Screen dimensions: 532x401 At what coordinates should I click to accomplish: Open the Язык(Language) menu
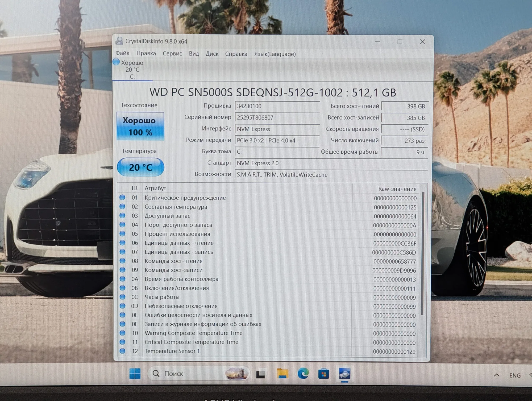(x=275, y=54)
